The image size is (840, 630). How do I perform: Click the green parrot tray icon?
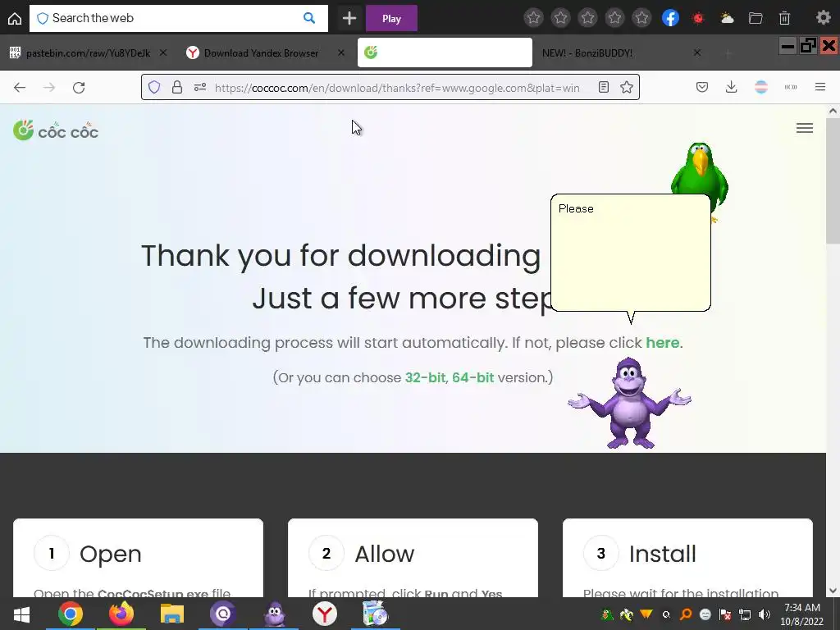pos(607,614)
